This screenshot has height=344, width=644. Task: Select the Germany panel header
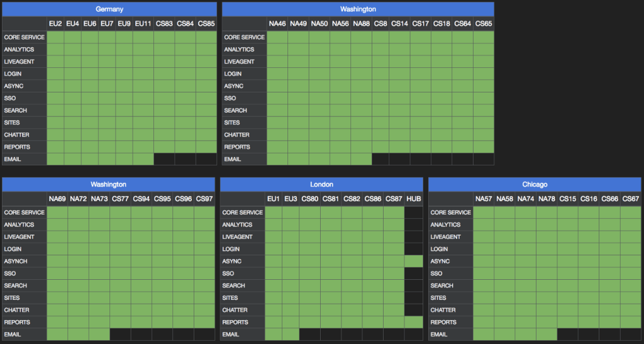[109, 9]
